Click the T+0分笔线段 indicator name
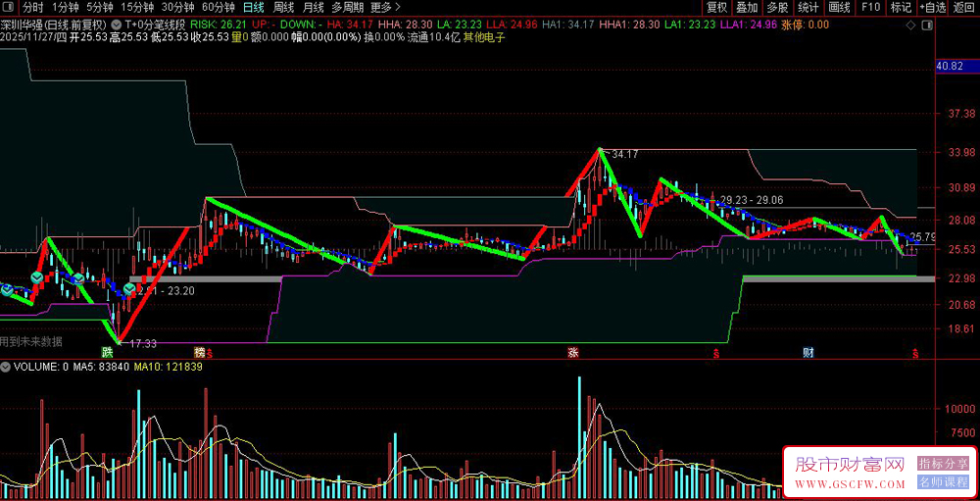Image resolution: width=980 pixels, height=501 pixels. (x=155, y=25)
